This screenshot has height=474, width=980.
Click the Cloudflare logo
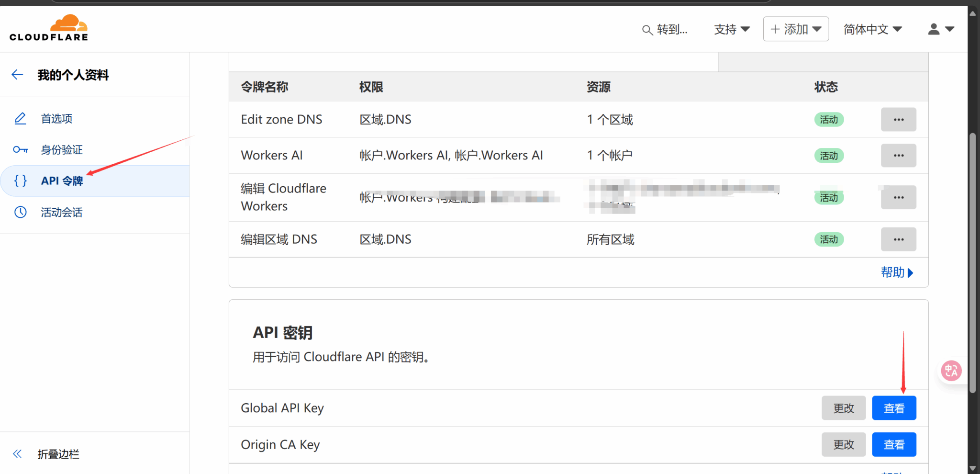tap(49, 28)
